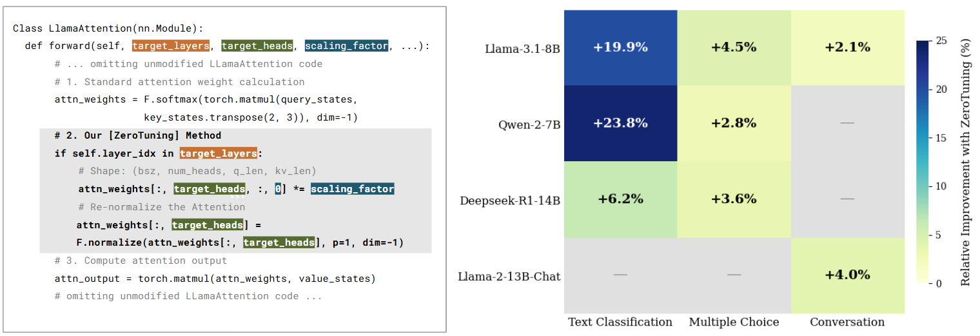
Task: Click the +2.8% heatmap cell
Action: pyautogui.click(x=734, y=123)
